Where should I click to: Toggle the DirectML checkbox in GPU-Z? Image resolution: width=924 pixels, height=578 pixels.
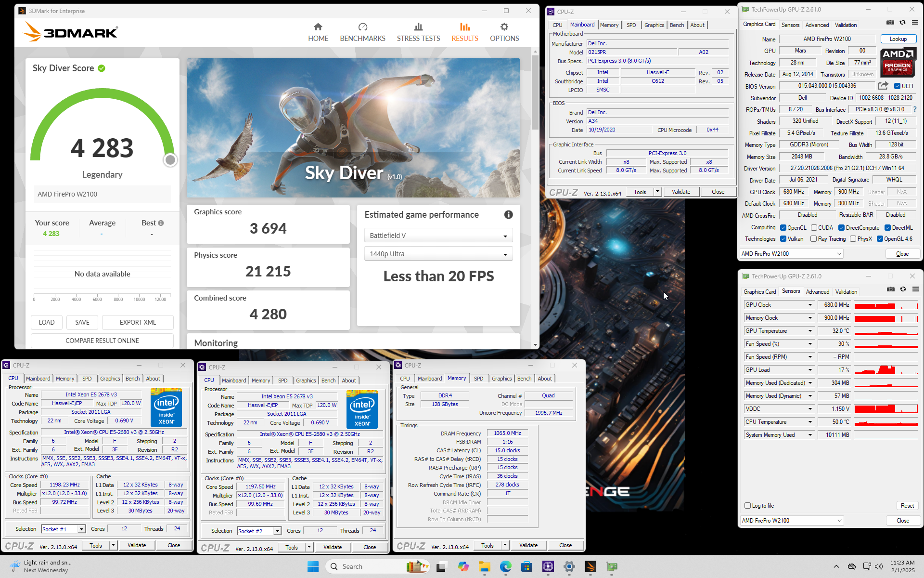887,228
